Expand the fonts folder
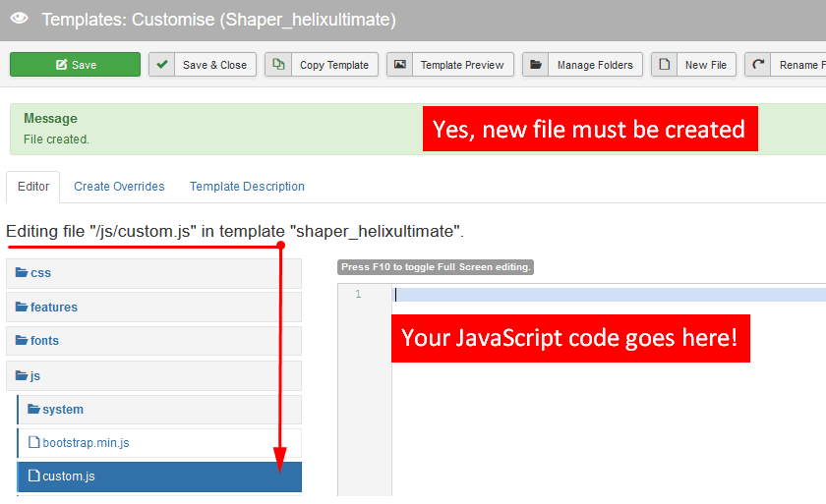The height and width of the screenshot is (504, 826). click(153, 340)
